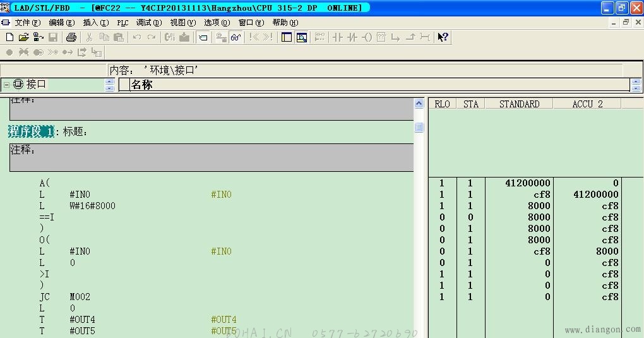The width and height of the screenshot is (644, 338).
Task: Click the online/offline connection icon
Action: (x=221, y=37)
